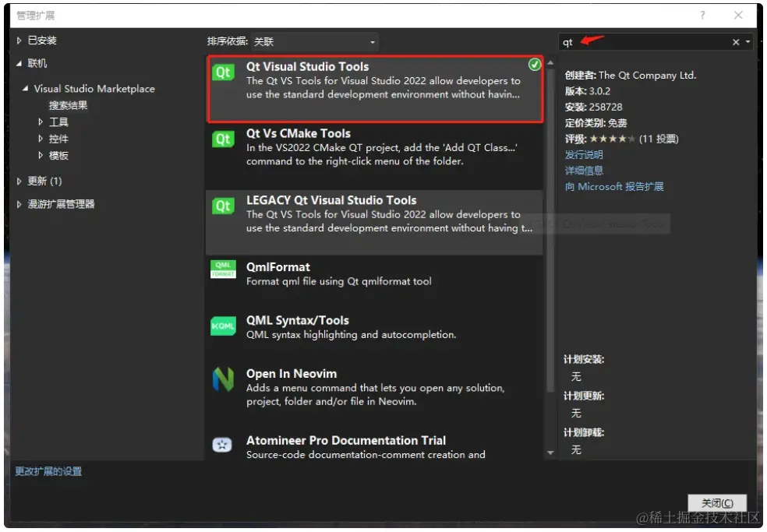The height and width of the screenshot is (532, 767).
Task: Click the 计划安装: label
Action: [584, 360]
